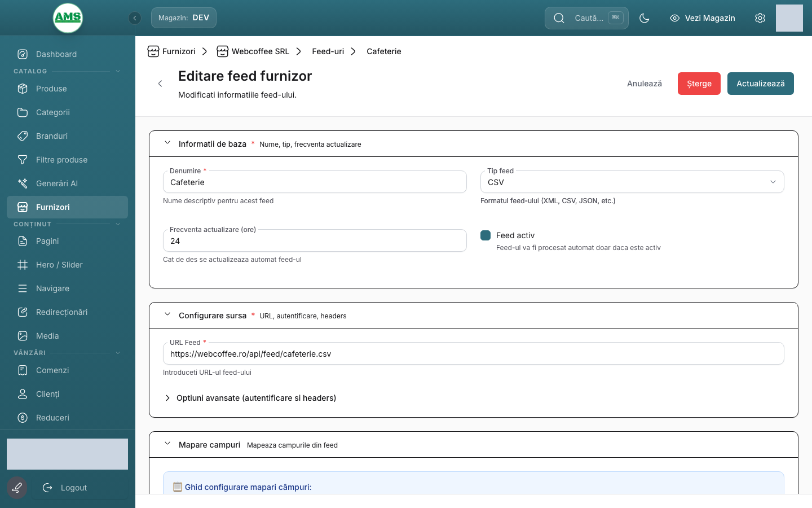The height and width of the screenshot is (508, 812).
Task: Open settings with the gear icon
Action: click(x=760, y=18)
